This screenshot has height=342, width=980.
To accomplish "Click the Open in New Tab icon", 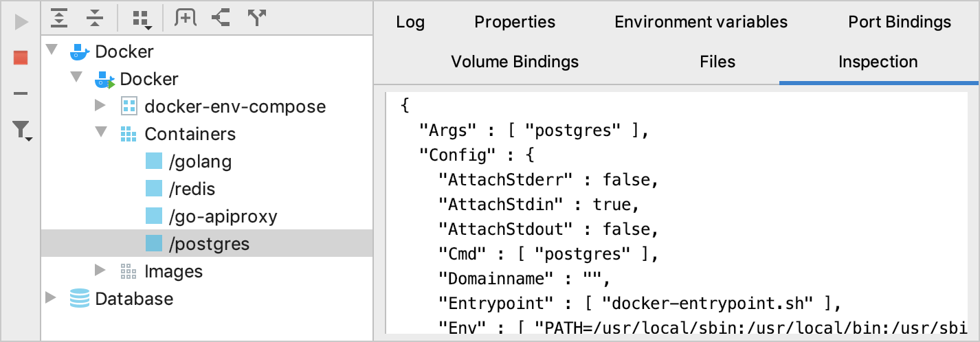I will (x=185, y=19).
